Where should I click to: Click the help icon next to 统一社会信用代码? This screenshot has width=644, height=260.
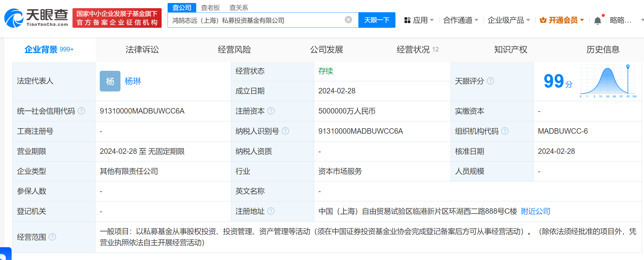[81, 111]
